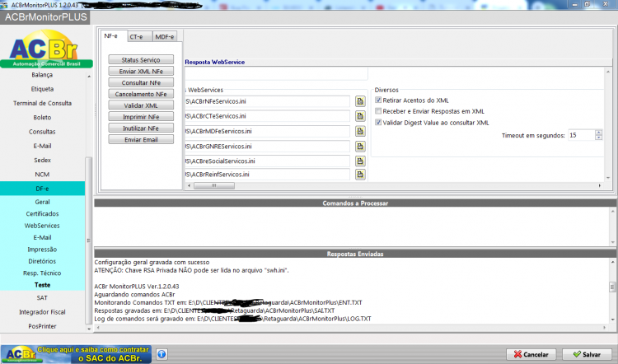
Task: Click the ACBrReinfServicos.ini path field
Action: (267, 175)
